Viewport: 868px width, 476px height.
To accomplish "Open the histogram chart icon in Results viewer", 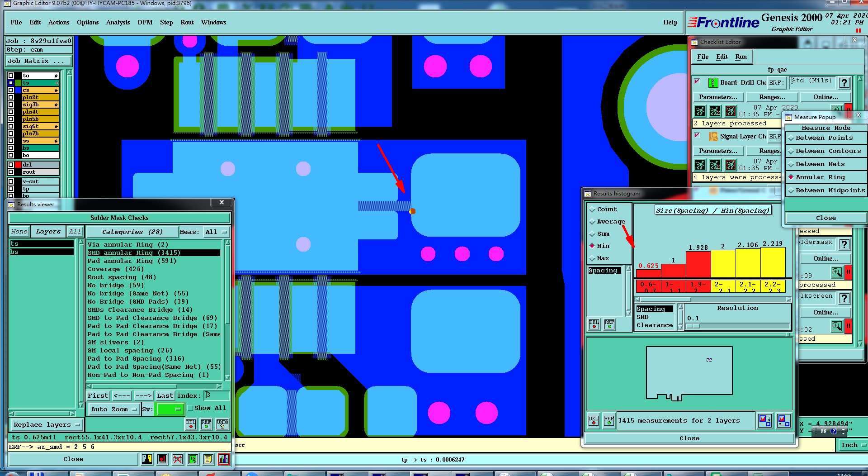I will [x=224, y=459].
